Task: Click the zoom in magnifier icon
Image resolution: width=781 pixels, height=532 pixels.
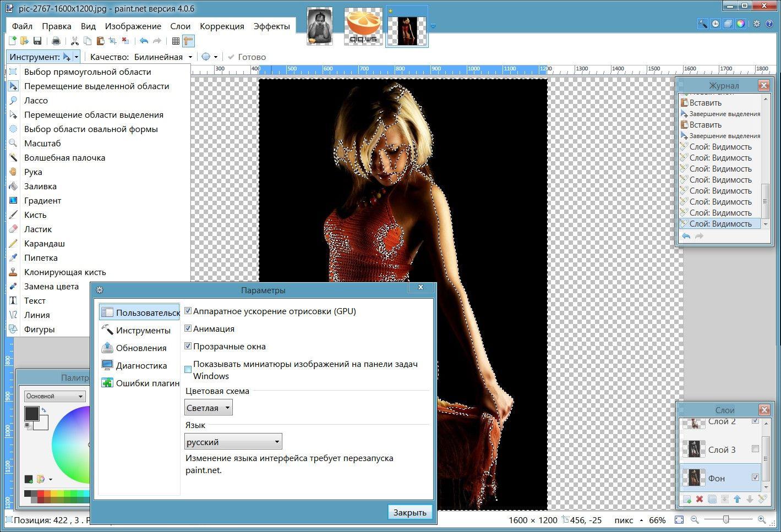Action: click(x=762, y=519)
